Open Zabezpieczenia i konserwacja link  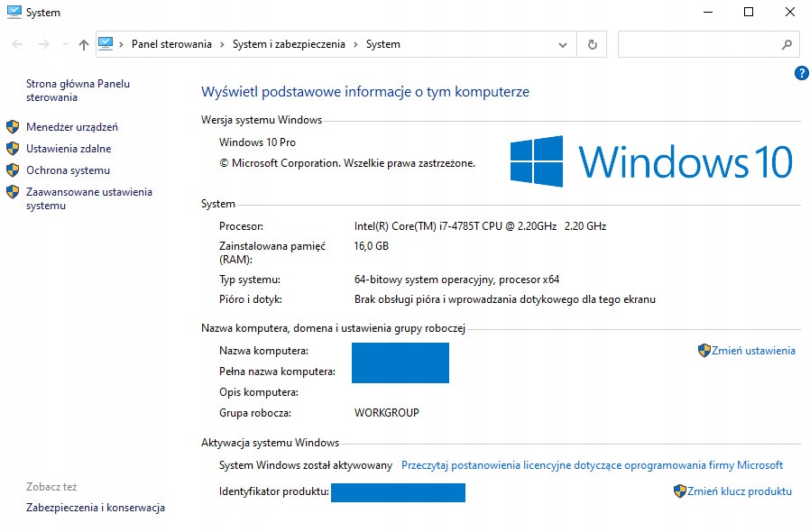point(96,508)
